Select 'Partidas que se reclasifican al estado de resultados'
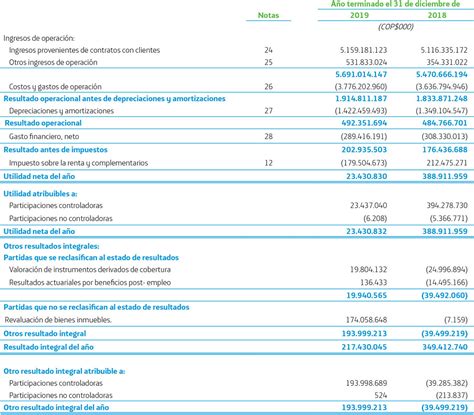 coord(91,258)
